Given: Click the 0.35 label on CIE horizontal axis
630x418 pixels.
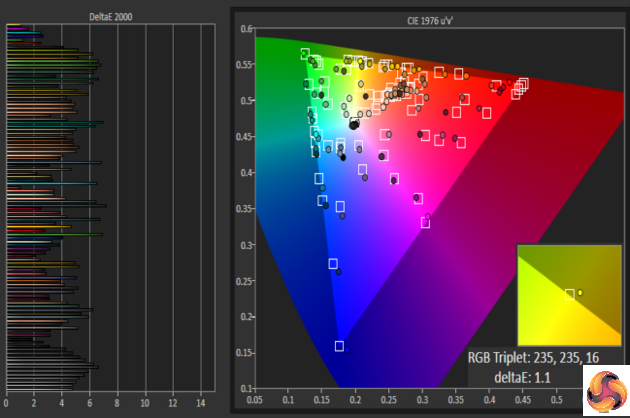Looking at the screenshot, I should (456, 400).
